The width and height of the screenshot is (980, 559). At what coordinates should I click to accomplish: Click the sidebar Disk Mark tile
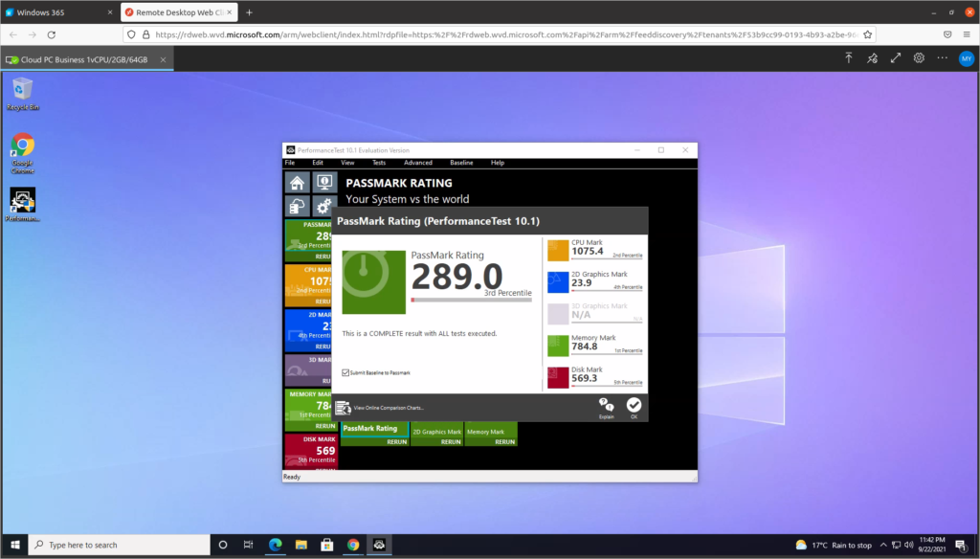pos(311,452)
